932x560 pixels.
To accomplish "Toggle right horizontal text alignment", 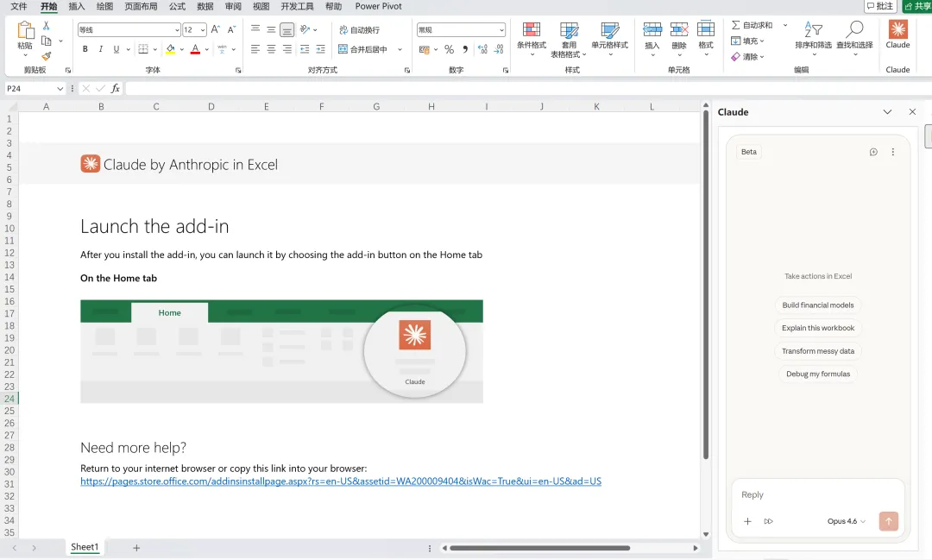I will (287, 49).
